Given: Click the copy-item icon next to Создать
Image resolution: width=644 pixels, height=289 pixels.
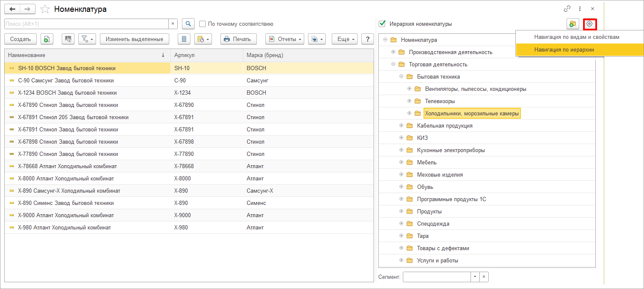Looking at the screenshot, I should click(x=47, y=39).
